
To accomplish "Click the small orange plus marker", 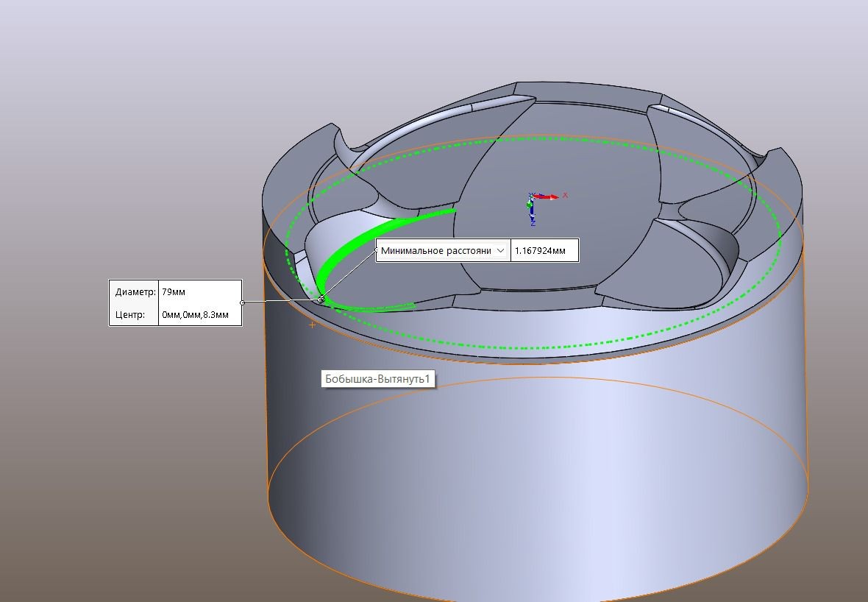I will click(x=313, y=325).
